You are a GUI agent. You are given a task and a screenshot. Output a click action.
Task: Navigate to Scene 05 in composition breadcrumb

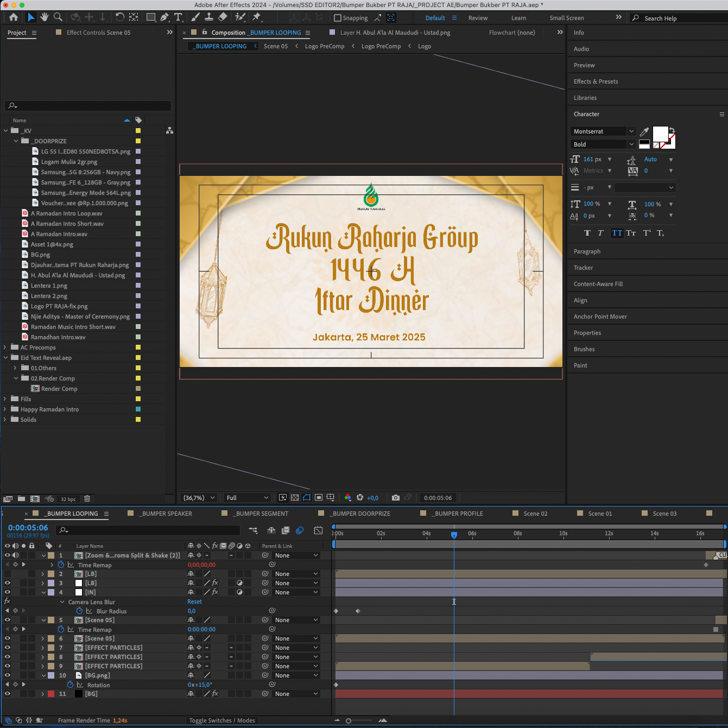(276, 46)
